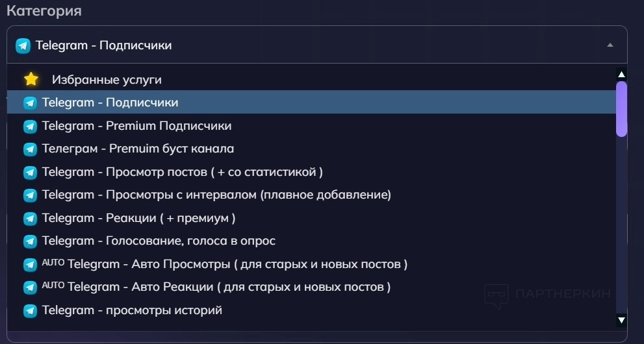Select Избранные услуги from the list
Screen dimensions: 644x344
tap(107, 80)
